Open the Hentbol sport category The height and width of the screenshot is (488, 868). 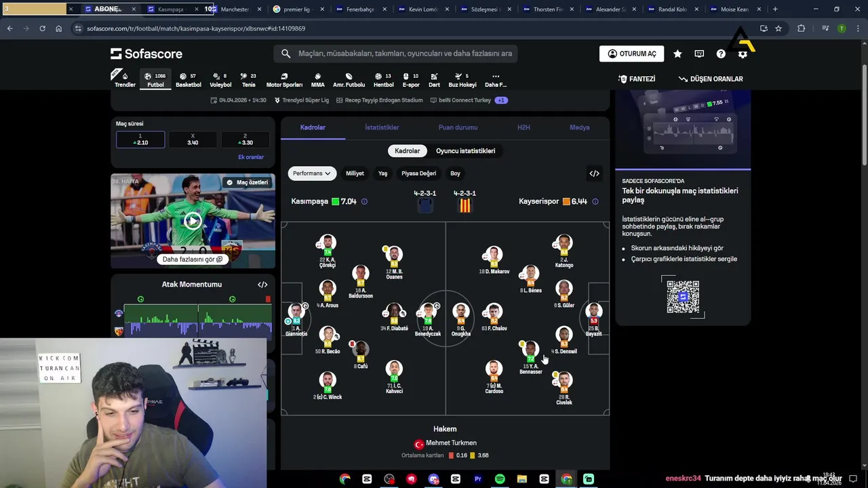tap(383, 80)
